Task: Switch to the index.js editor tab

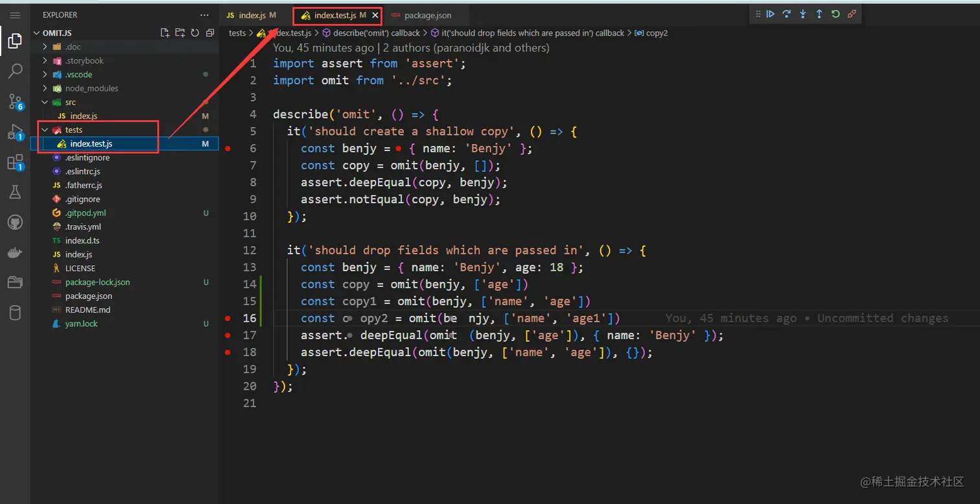Action: tap(251, 15)
